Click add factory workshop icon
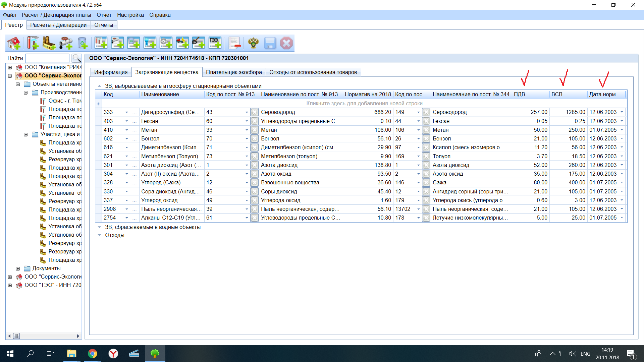Screen dimensions: 644x362 pos(49,43)
